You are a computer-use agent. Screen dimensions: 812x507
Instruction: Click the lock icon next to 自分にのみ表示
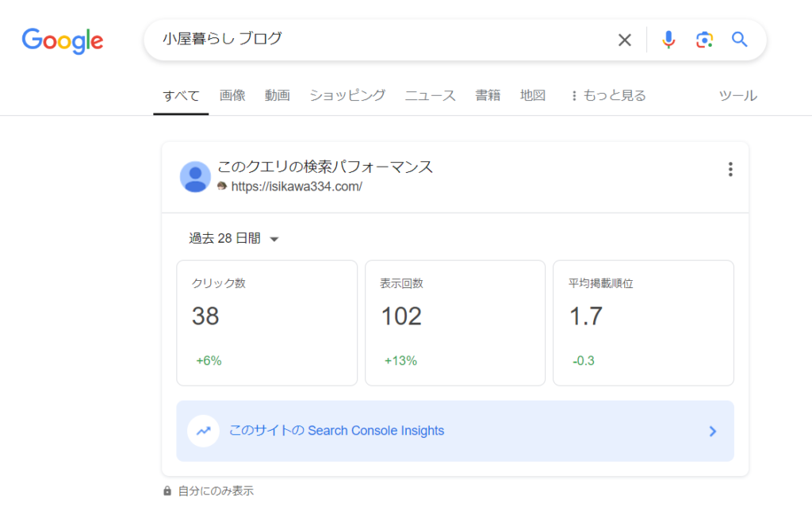coord(167,490)
